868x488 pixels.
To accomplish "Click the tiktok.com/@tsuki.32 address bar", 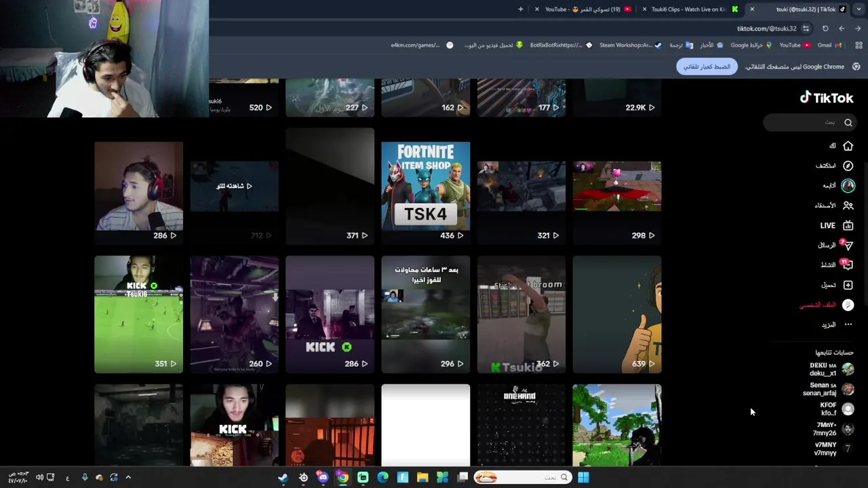I will pyautogui.click(x=766, y=28).
